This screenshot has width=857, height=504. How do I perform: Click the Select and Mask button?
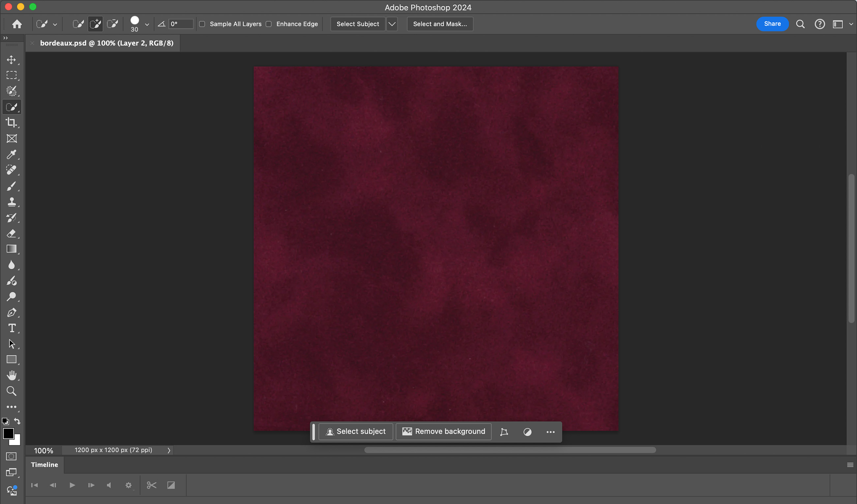[440, 24]
